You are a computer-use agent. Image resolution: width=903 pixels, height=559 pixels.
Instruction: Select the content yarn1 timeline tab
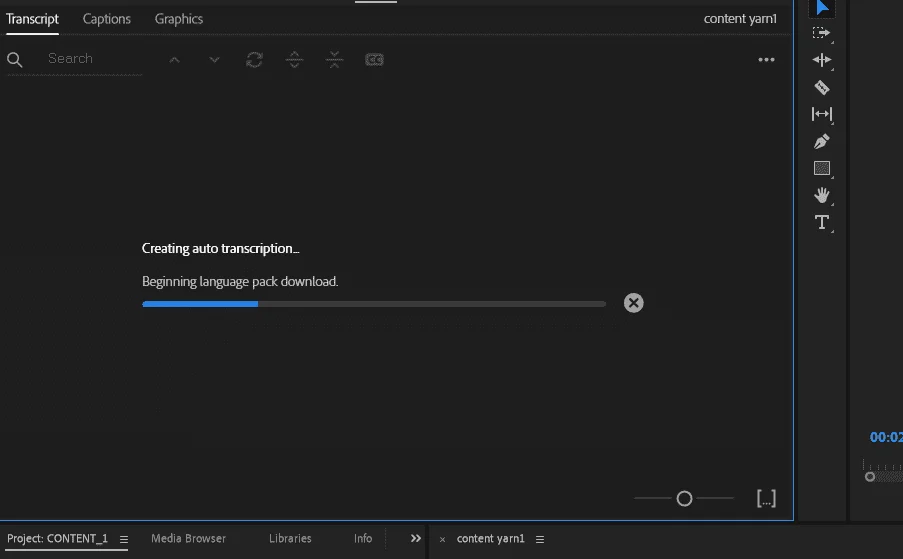491,539
